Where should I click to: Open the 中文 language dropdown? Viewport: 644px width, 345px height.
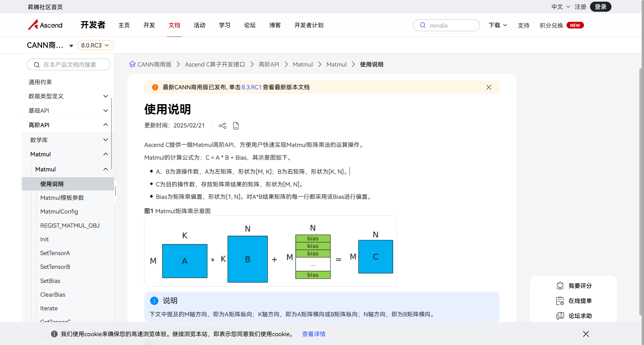coord(560,7)
